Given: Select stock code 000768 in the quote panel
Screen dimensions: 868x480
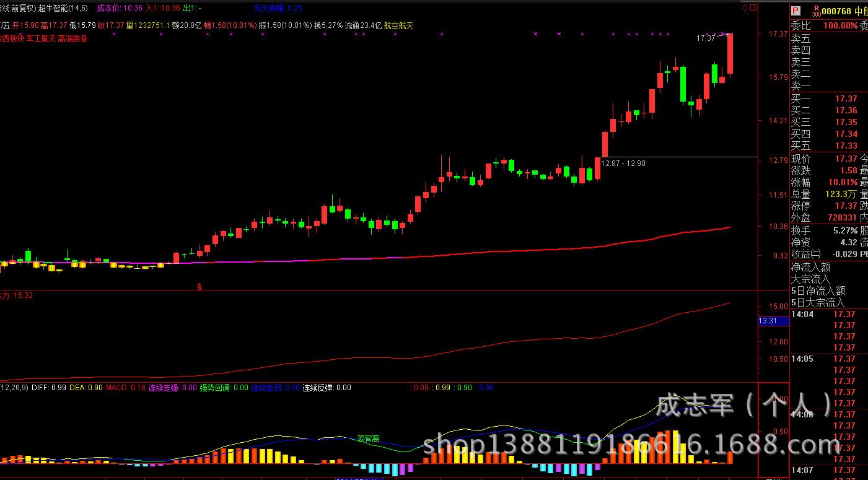Looking at the screenshot, I should (836, 11).
